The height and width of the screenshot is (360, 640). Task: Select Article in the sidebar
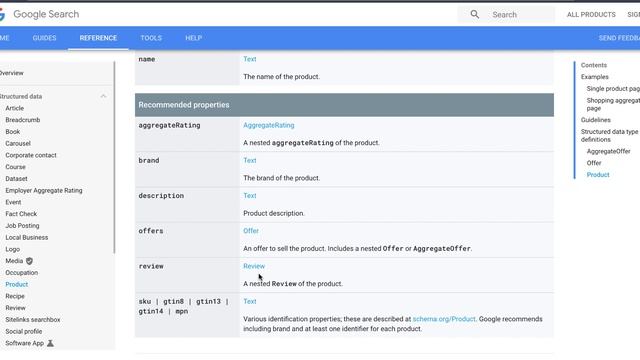15,108
